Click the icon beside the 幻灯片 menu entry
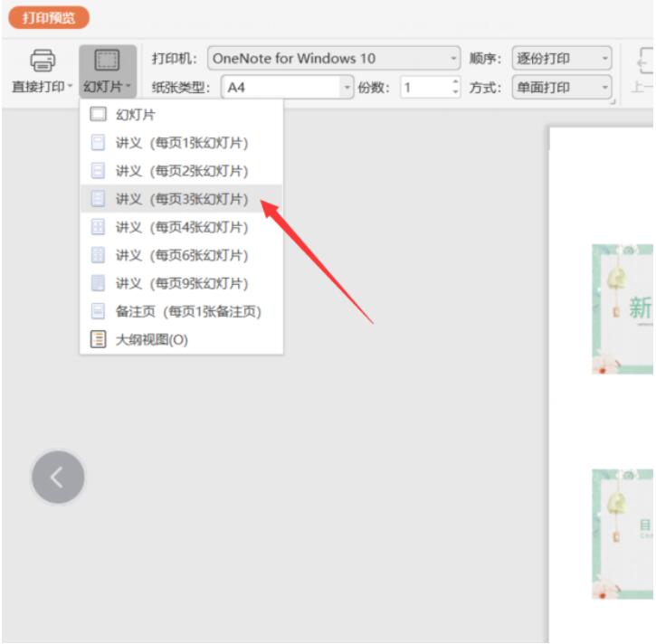This screenshot has height=644, width=656. [x=98, y=114]
